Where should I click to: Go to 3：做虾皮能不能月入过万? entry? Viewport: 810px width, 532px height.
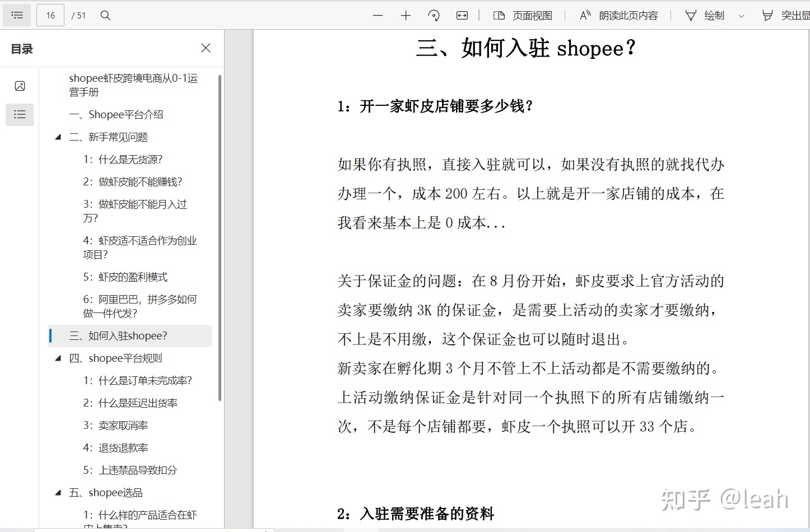135,211
